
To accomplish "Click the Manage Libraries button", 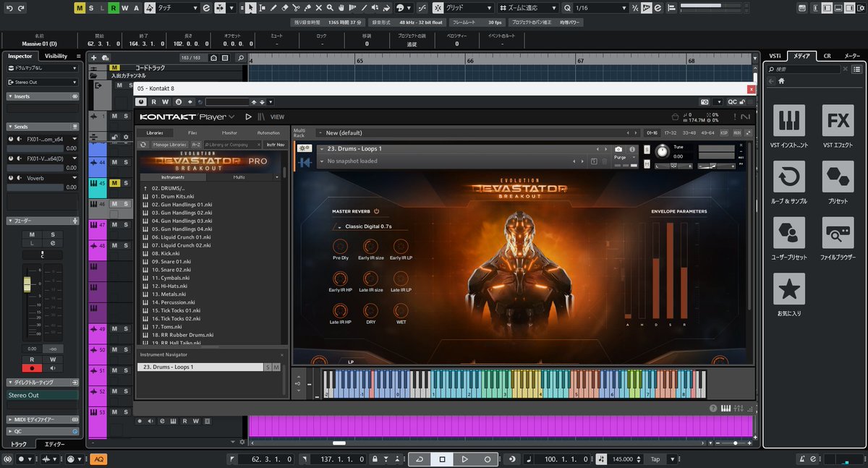I will coord(170,145).
